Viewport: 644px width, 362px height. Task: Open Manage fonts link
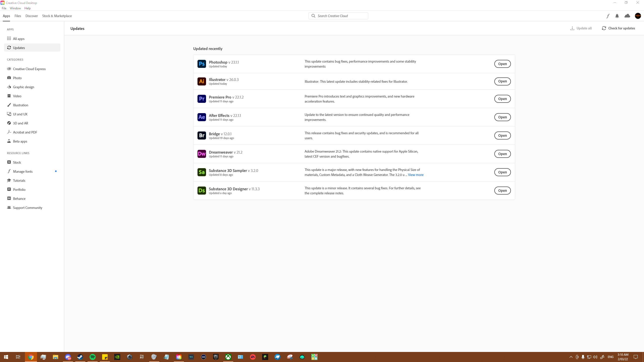click(x=32, y=171)
